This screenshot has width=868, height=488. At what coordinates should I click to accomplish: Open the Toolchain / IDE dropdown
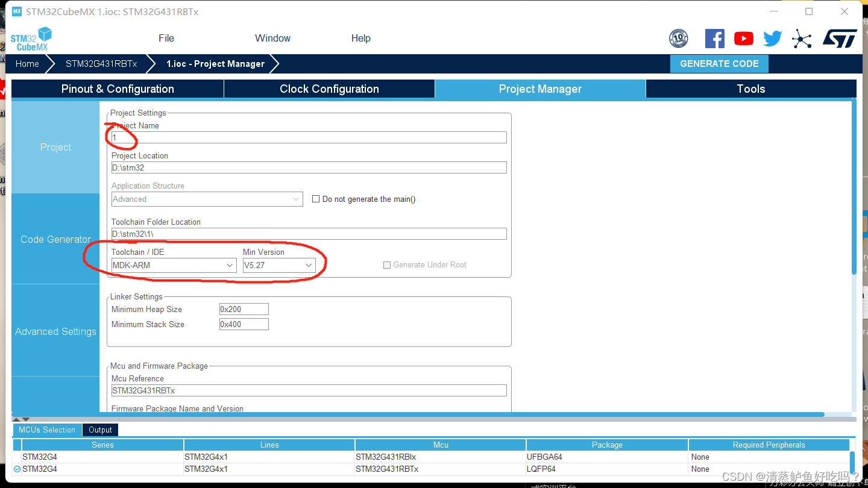pyautogui.click(x=174, y=265)
